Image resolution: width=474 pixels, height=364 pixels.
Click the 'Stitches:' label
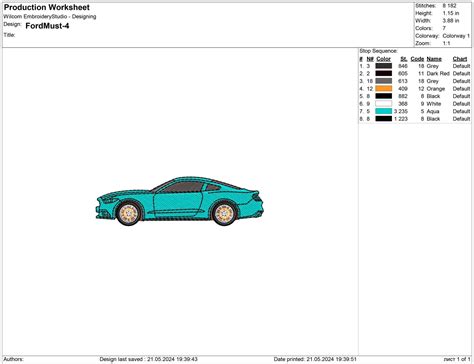[x=426, y=6]
